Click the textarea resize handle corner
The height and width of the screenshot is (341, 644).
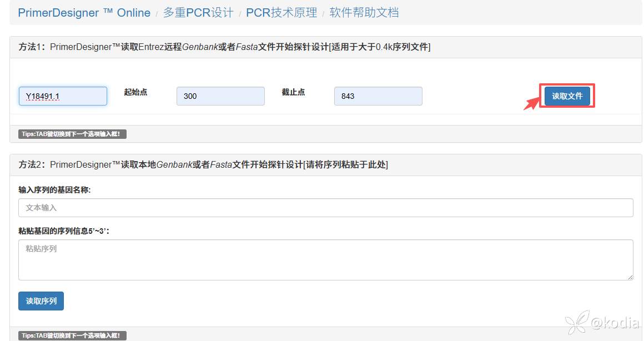630,277
